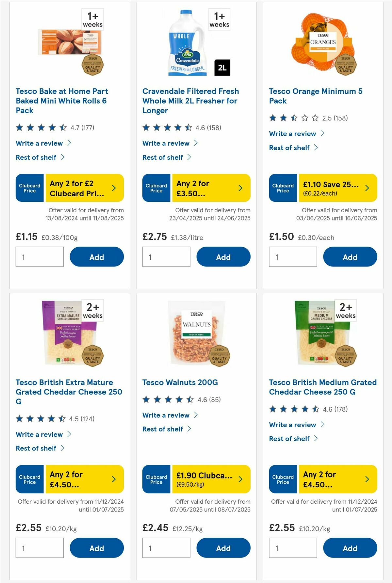Click the quantity input for Tesco Walnuts
The image size is (392, 583).
[x=166, y=548]
